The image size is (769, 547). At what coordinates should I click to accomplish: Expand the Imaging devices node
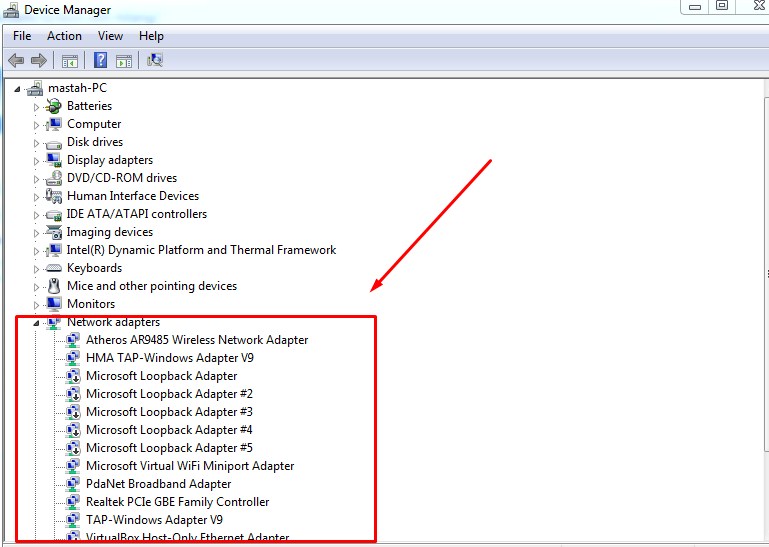pos(36,233)
